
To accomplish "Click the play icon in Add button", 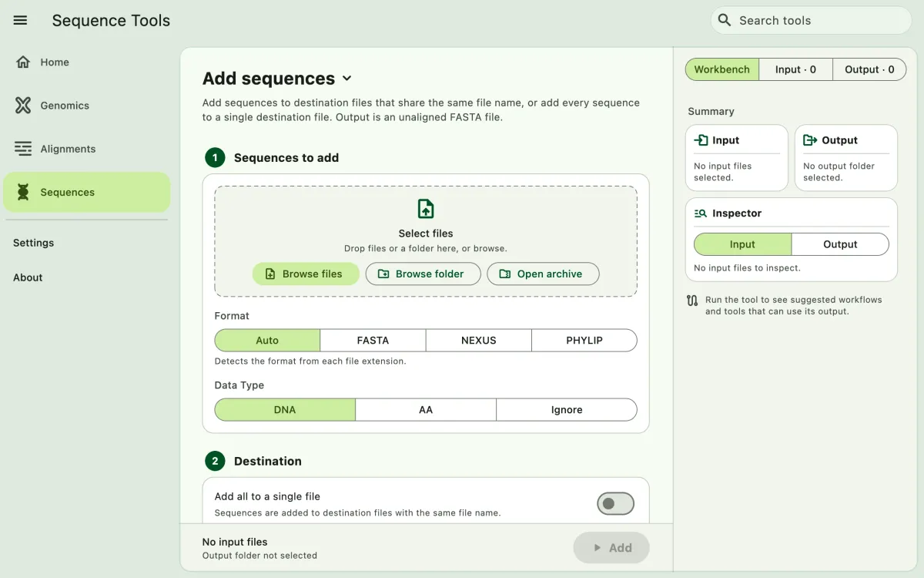I will coord(597,548).
